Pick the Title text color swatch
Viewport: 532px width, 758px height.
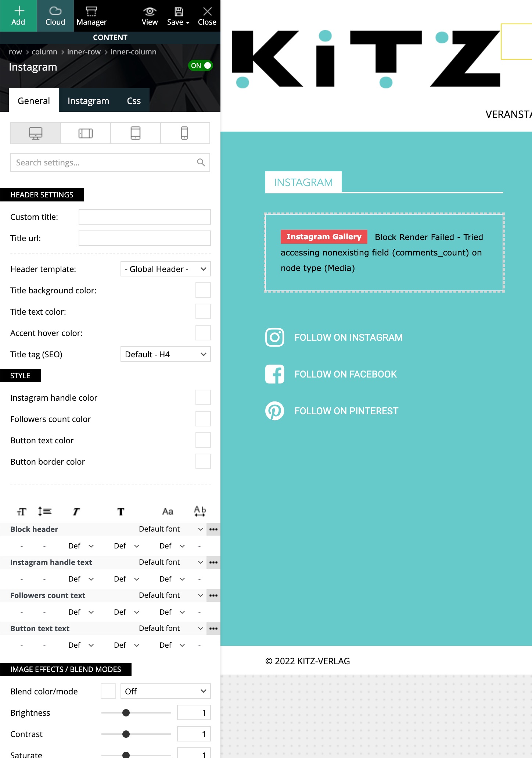203,311
